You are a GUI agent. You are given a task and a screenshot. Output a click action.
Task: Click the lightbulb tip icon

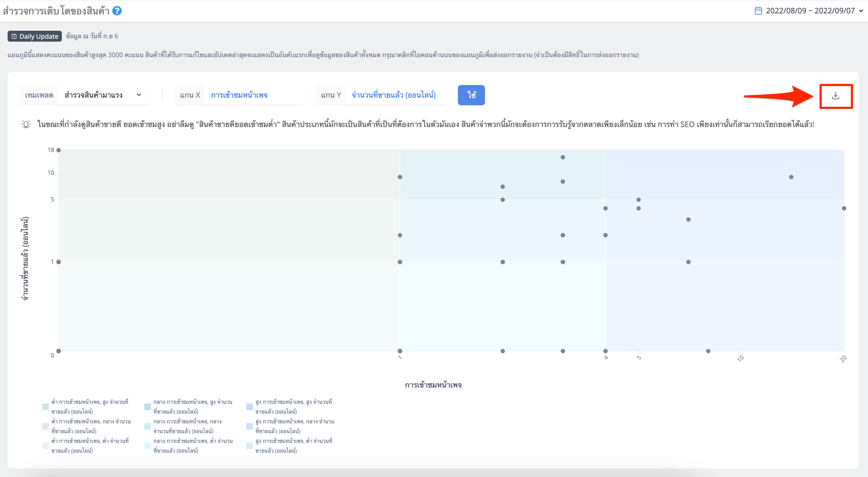[x=26, y=124]
